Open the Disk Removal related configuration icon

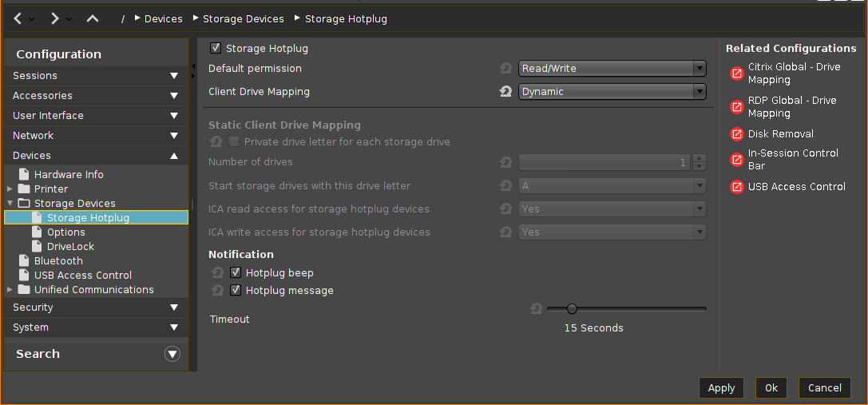736,134
